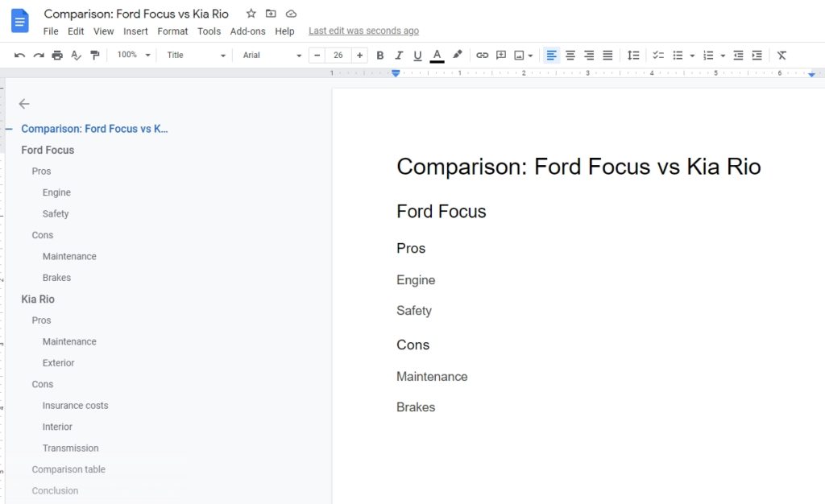This screenshot has width=825, height=504.
Task: Apply numbered list
Action: (708, 56)
